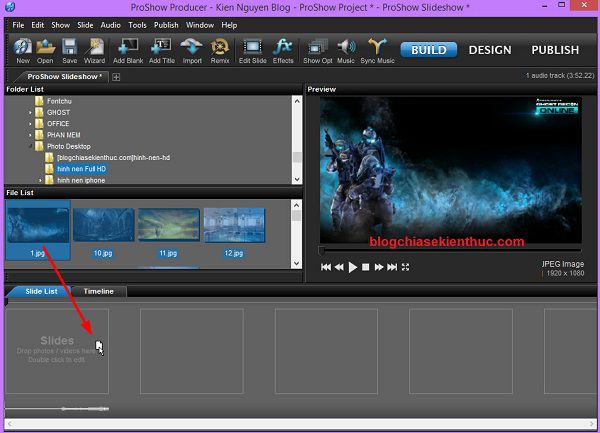This screenshot has height=433, width=600.
Task: Open the Remix tool
Action: [220, 50]
